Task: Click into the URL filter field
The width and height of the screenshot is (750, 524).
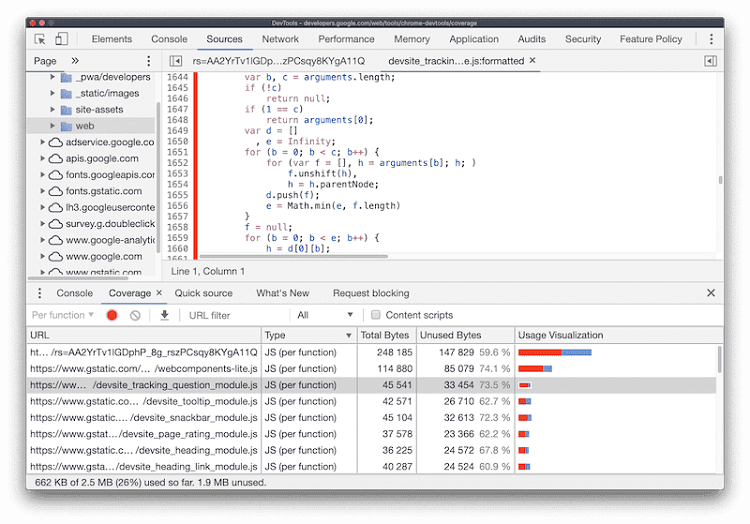Action: (x=237, y=316)
